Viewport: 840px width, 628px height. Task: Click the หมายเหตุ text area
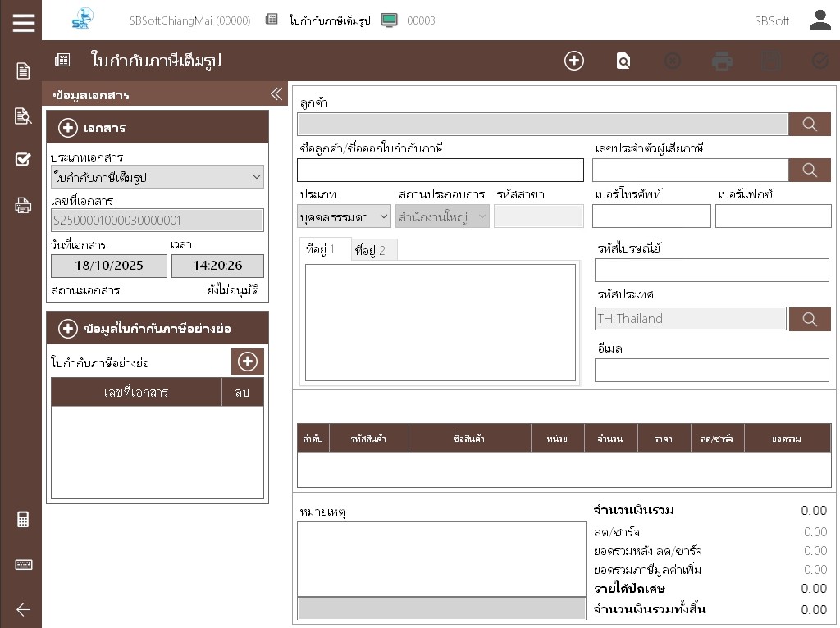click(441, 559)
